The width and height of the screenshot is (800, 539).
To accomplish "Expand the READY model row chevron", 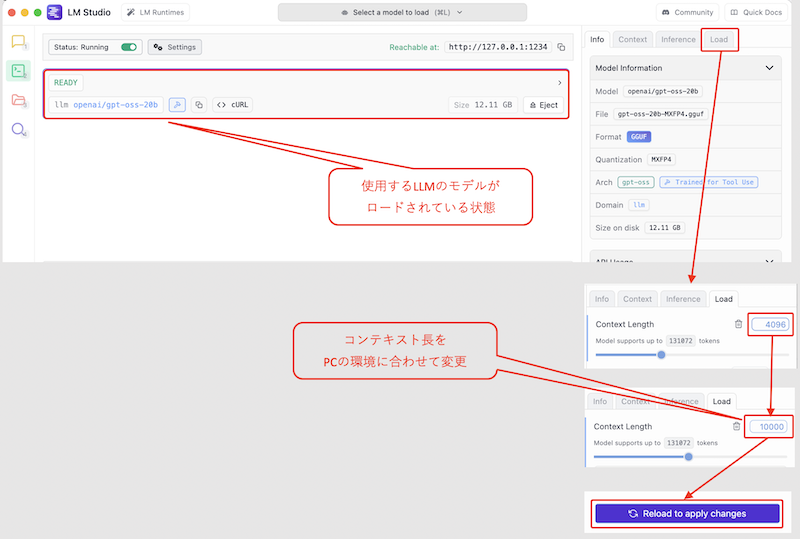I will pyautogui.click(x=560, y=83).
